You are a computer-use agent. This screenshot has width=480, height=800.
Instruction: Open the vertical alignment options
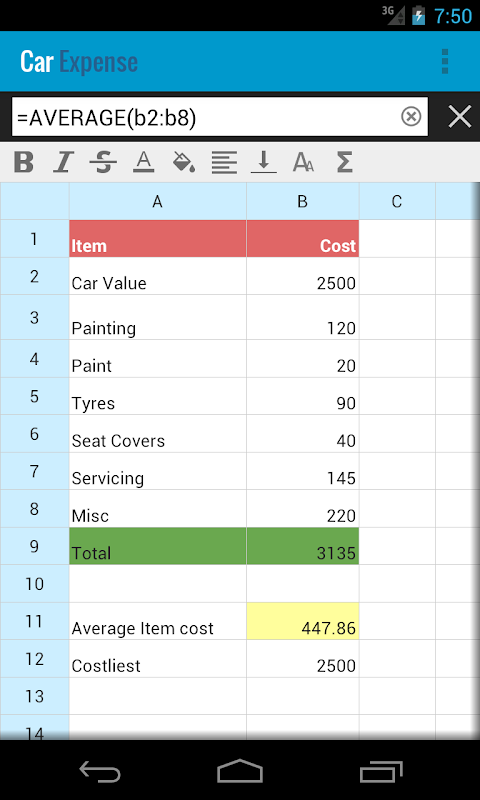coord(264,163)
